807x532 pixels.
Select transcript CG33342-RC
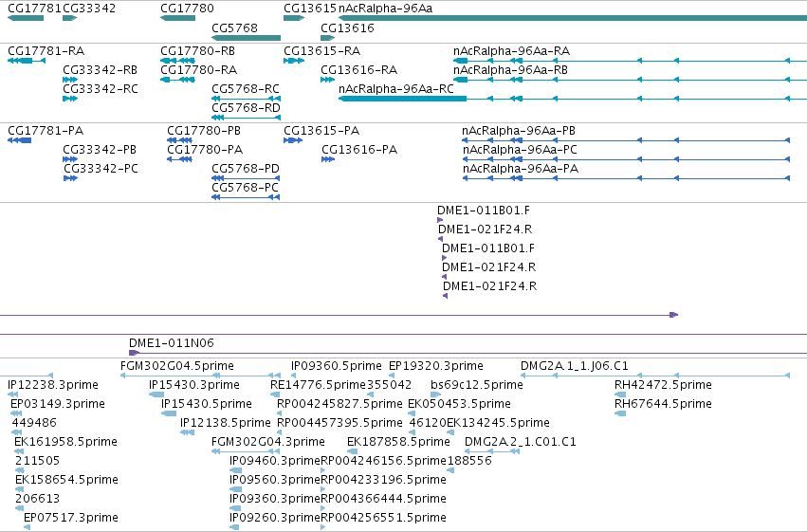coord(101,89)
